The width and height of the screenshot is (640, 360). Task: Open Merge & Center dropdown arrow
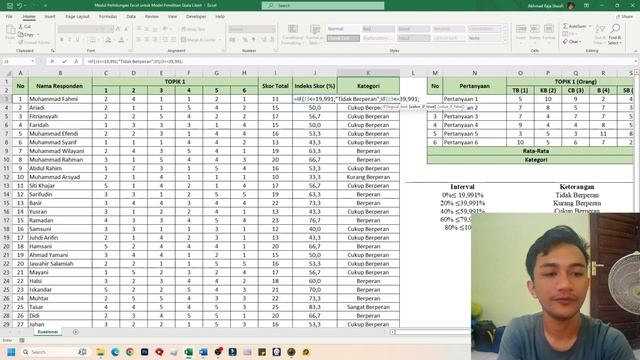(219, 40)
